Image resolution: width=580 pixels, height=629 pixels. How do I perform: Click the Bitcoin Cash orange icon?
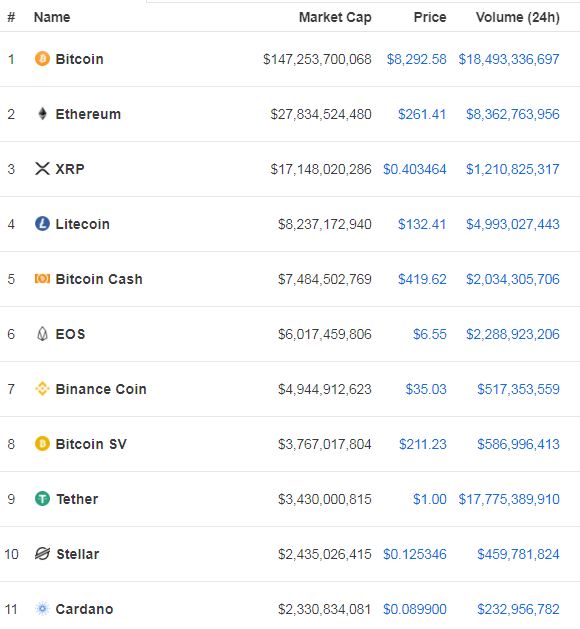click(42, 278)
